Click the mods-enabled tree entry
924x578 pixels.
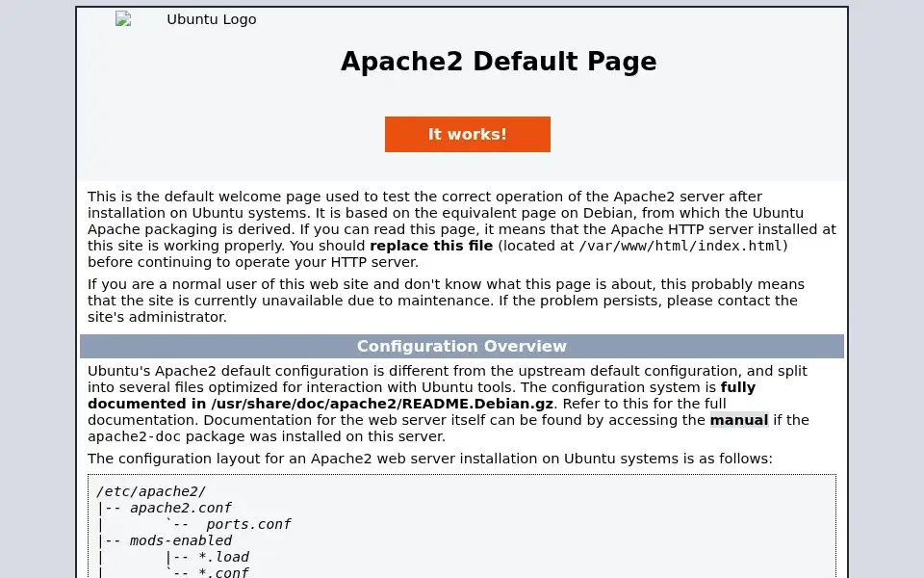click(181, 540)
